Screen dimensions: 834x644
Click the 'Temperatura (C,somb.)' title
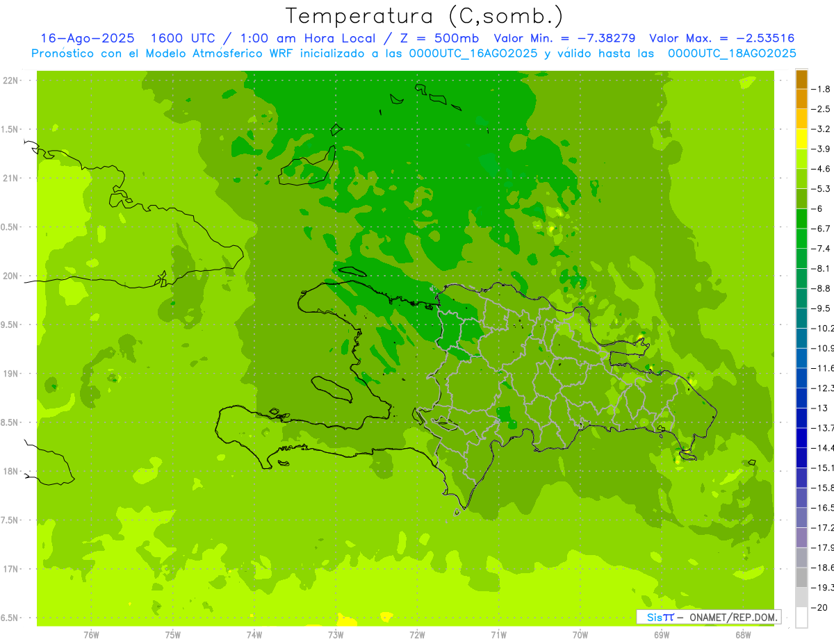click(425, 16)
